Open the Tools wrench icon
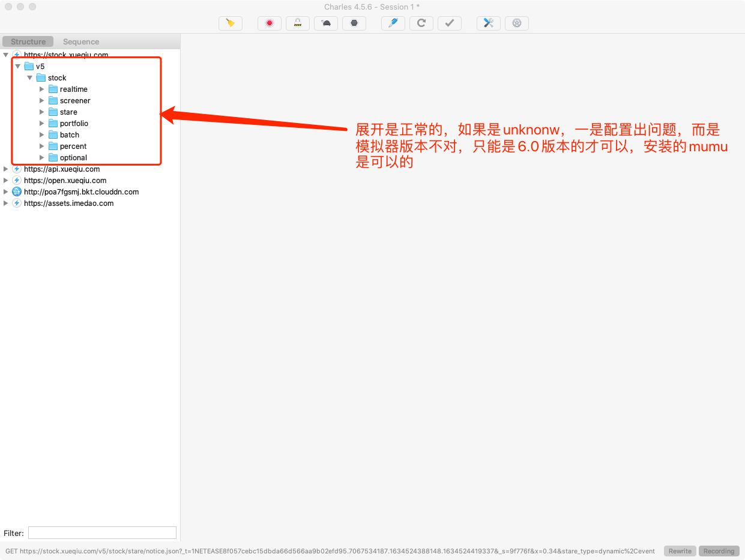Screen dimensions: 745x560 click(489, 23)
